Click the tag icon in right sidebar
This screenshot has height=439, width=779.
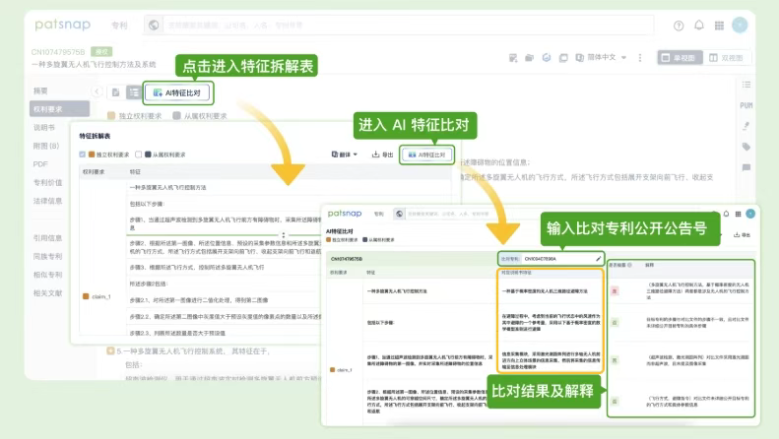tap(745, 147)
